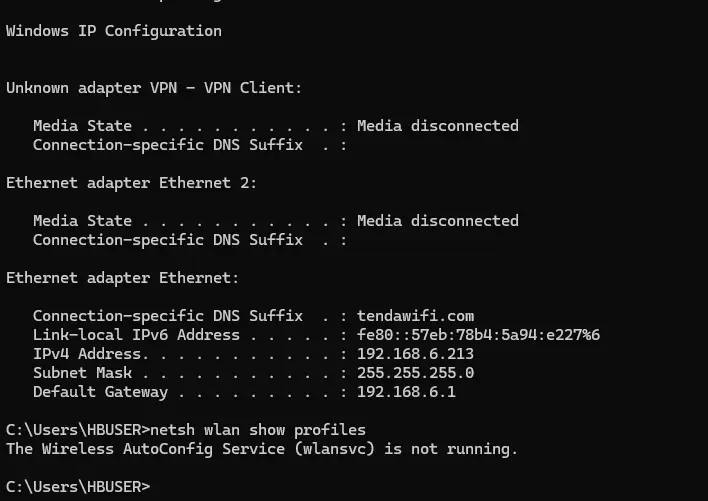The height and width of the screenshot is (501, 708).
Task: Click the 'Link-local IPv6 Address' label
Action: (136, 335)
